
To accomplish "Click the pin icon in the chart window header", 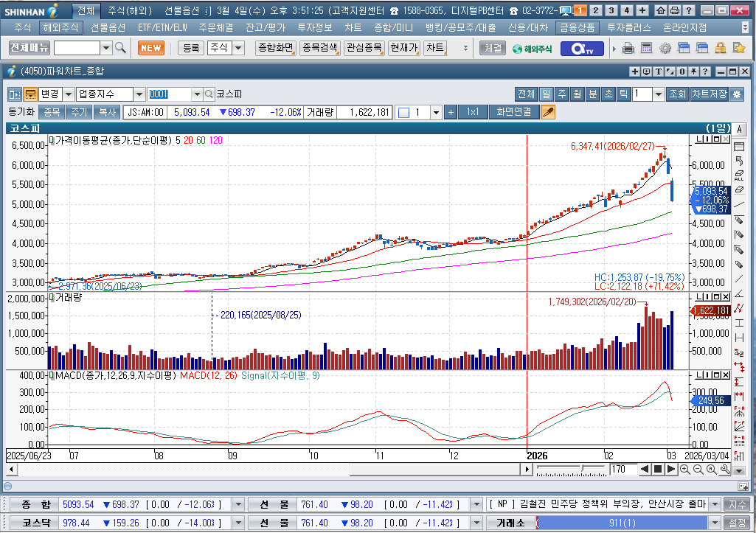I will point(693,72).
